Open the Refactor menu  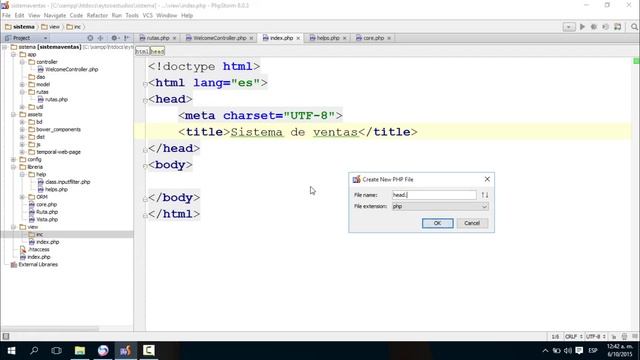pyautogui.click(x=97, y=16)
